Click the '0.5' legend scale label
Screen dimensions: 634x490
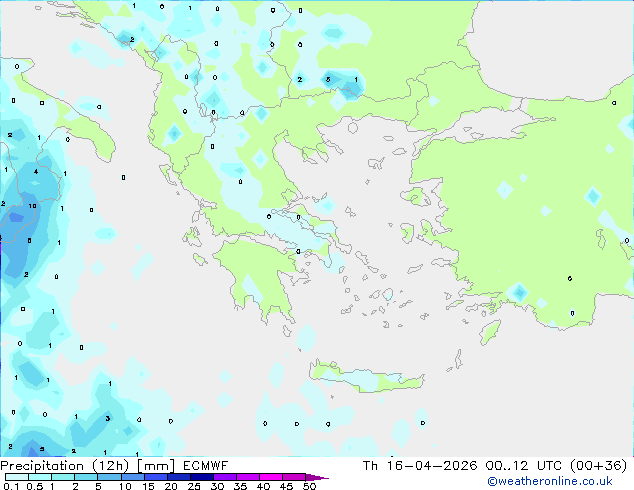click(35, 486)
